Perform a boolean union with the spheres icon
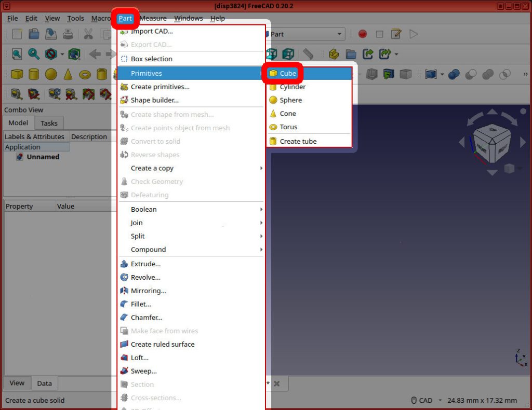 tap(454, 74)
